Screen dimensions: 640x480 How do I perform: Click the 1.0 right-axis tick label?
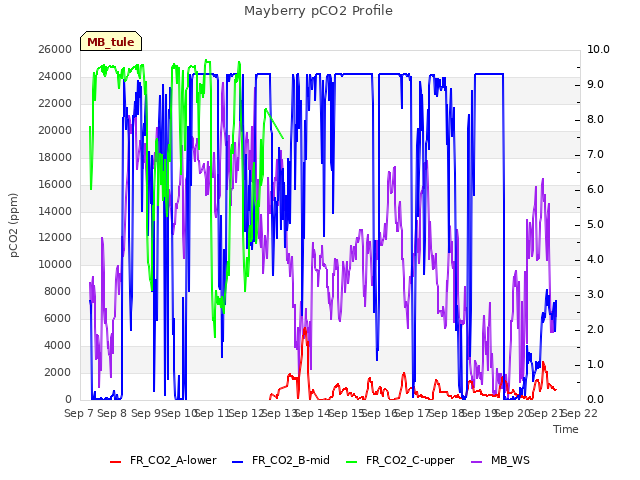596,364
